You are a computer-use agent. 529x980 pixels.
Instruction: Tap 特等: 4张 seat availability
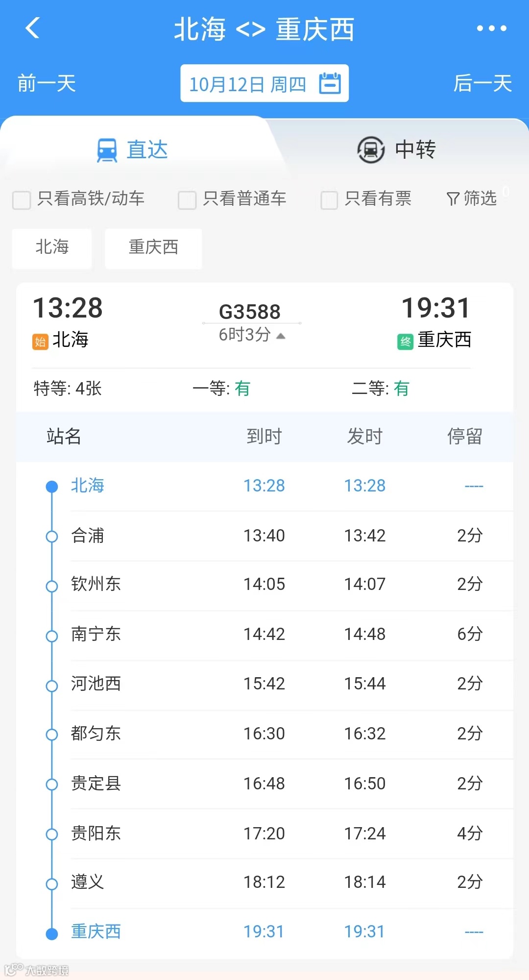pyautogui.click(x=68, y=389)
